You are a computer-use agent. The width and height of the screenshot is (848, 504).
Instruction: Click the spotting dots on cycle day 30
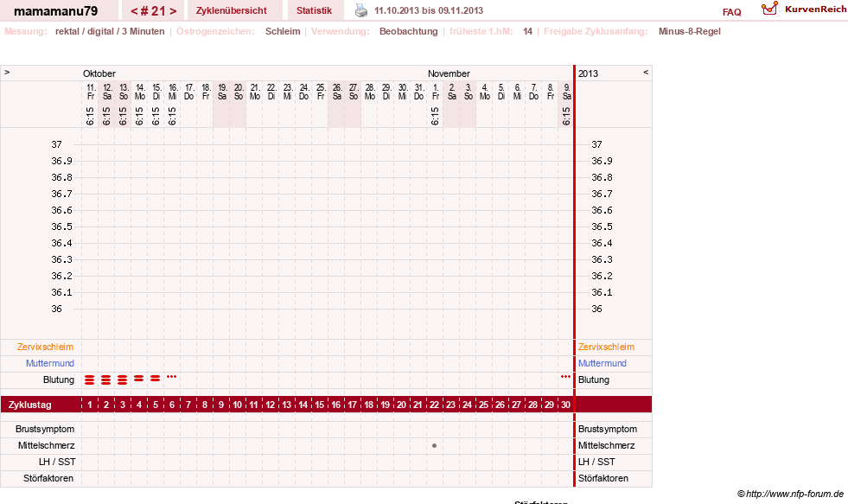click(x=565, y=376)
